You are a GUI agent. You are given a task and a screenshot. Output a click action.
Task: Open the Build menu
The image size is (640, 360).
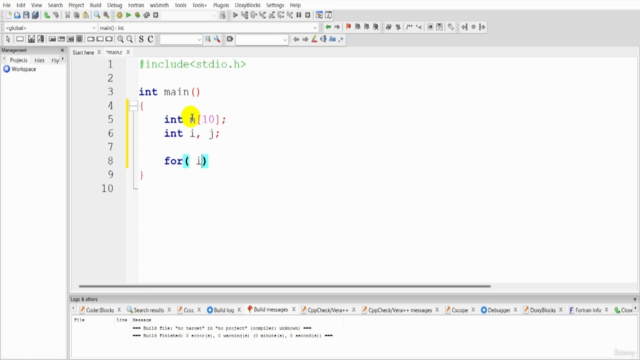96,5
